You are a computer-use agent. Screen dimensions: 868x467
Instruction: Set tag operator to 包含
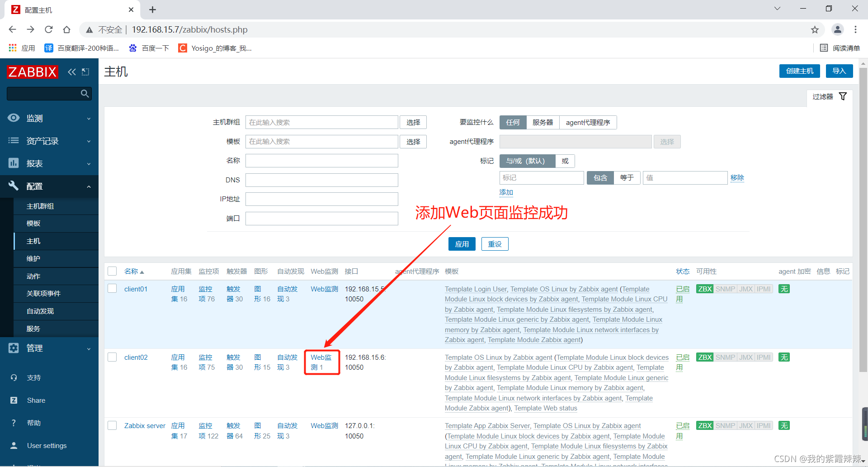click(x=600, y=178)
